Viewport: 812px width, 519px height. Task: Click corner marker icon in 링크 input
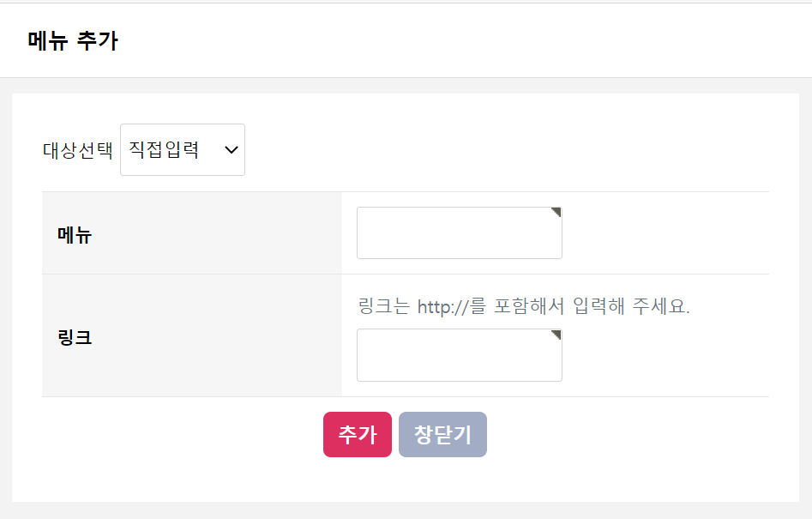[x=556, y=334]
